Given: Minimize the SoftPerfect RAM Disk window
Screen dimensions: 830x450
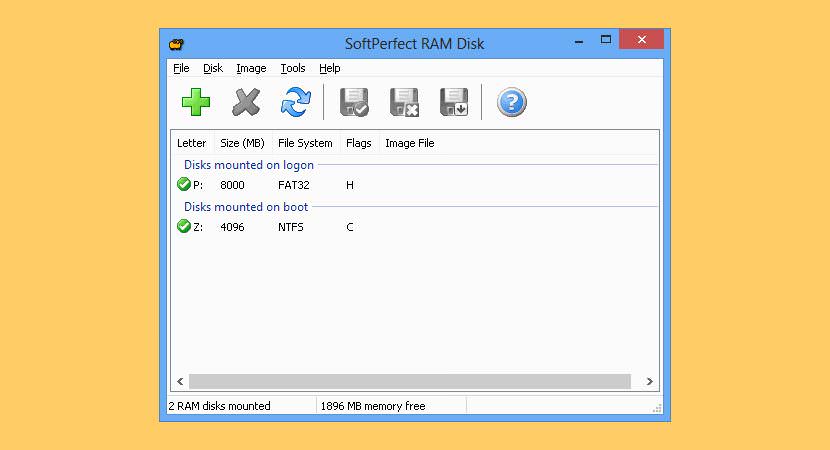Looking at the screenshot, I should tap(579, 40).
